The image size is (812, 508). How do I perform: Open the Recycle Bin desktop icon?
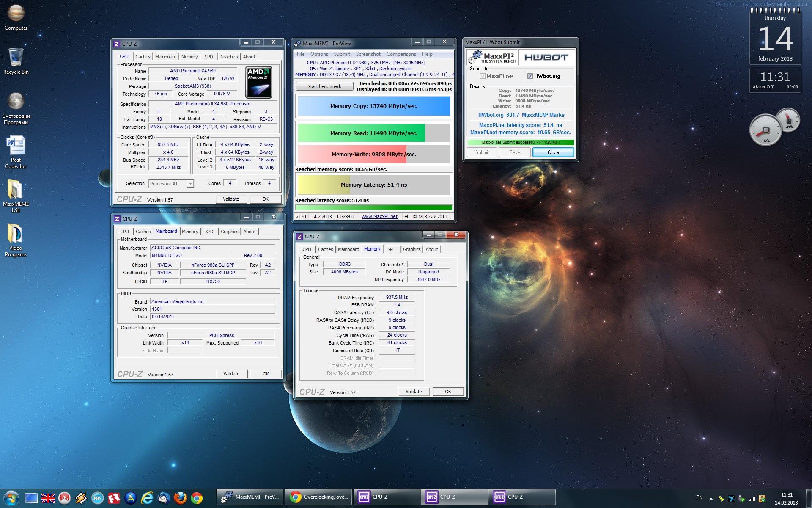pos(16,61)
